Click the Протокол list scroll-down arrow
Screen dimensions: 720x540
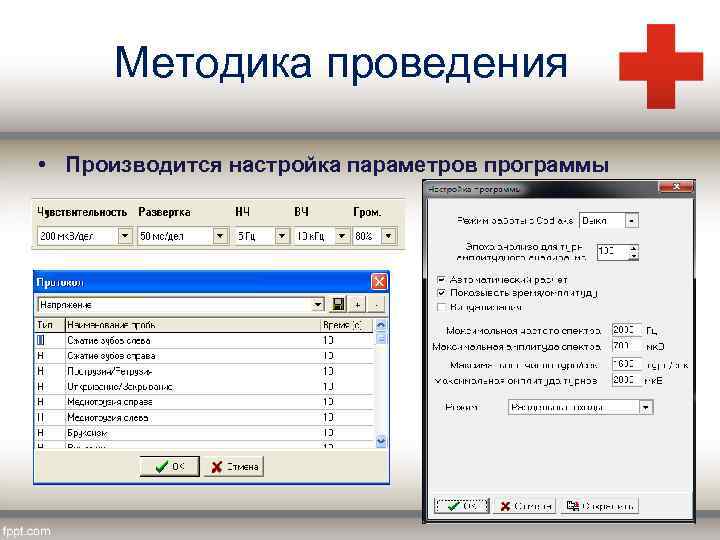[381, 441]
